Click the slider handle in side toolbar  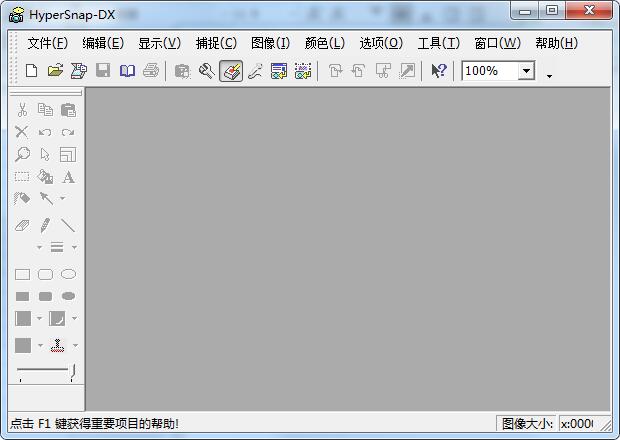[73, 372]
